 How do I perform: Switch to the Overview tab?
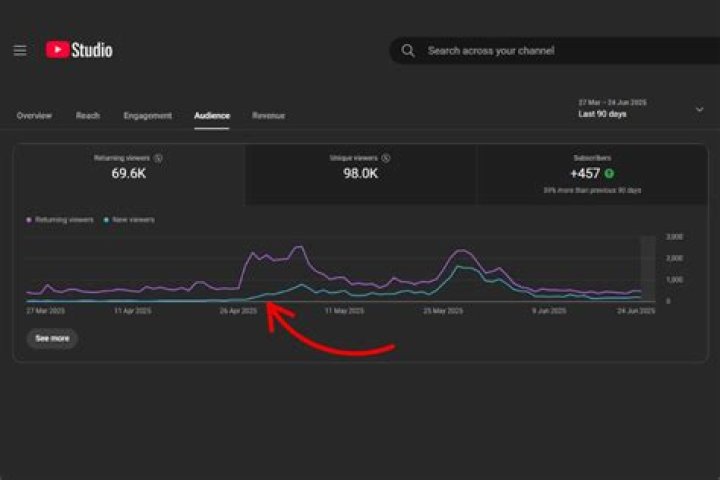tap(34, 116)
